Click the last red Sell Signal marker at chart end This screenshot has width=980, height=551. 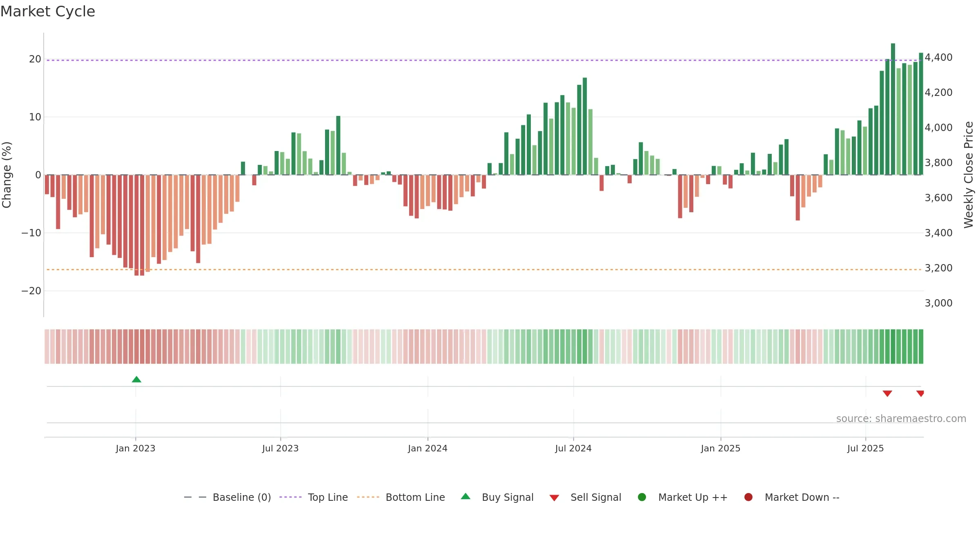[920, 393]
